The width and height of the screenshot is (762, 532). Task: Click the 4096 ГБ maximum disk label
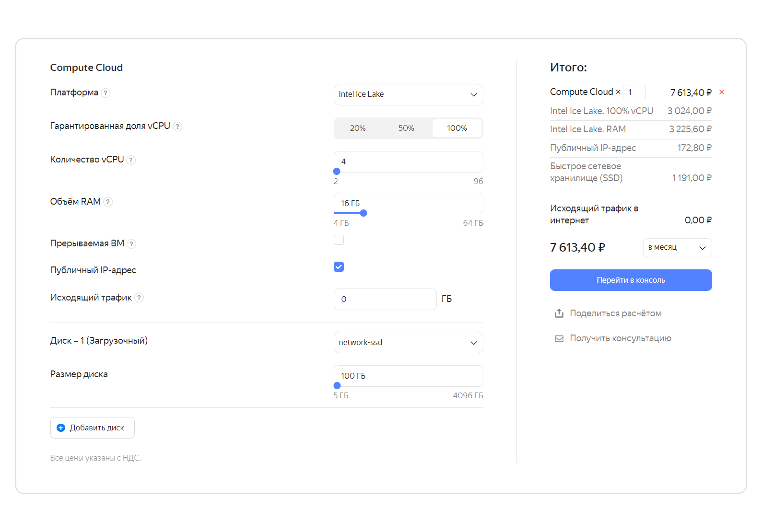click(x=468, y=396)
